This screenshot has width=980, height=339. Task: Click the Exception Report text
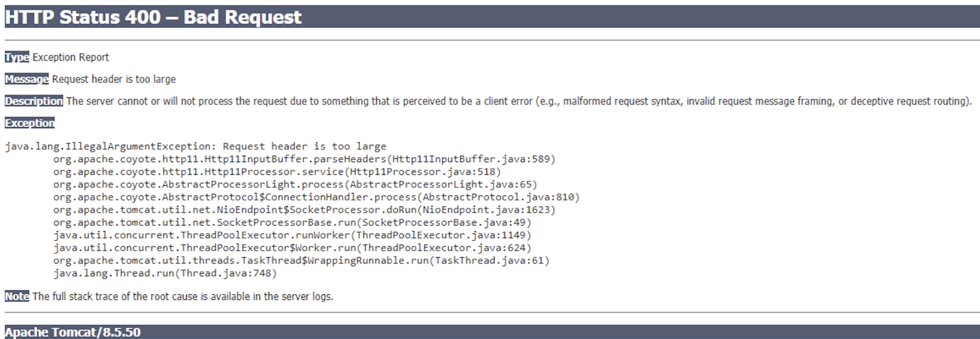pos(71,57)
